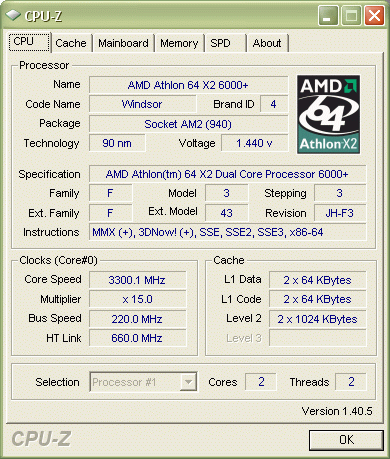Open the About tab
The image size is (390, 459).
pyautogui.click(x=267, y=43)
